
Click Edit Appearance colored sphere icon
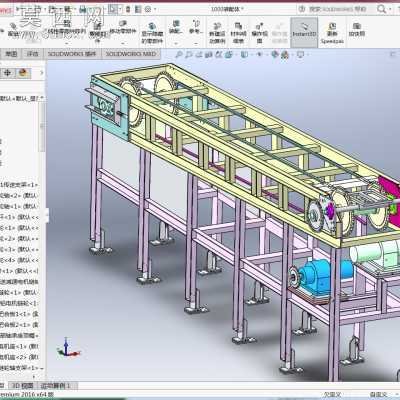(x=275, y=54)
